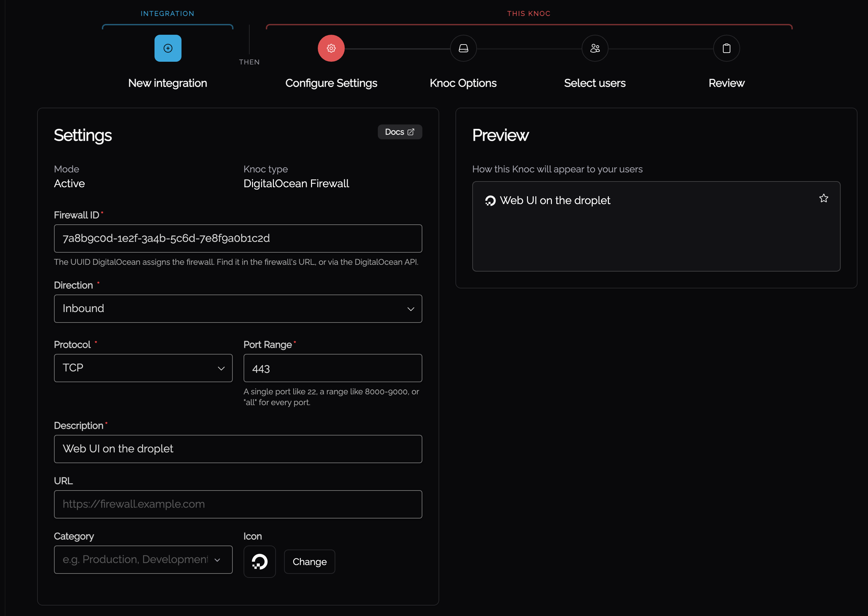This screenshot has height=616, width=868.
Task: Click the Settings panel heading
Action: coord(83,136)
